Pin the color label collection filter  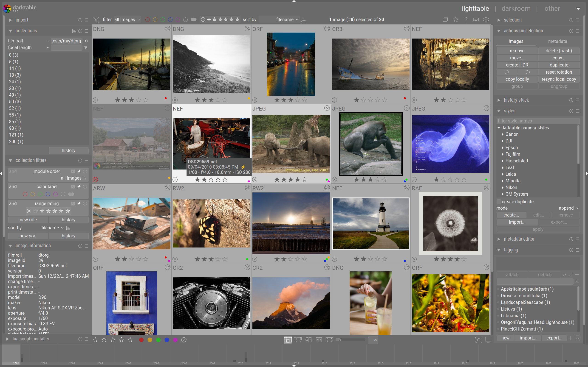79,186
